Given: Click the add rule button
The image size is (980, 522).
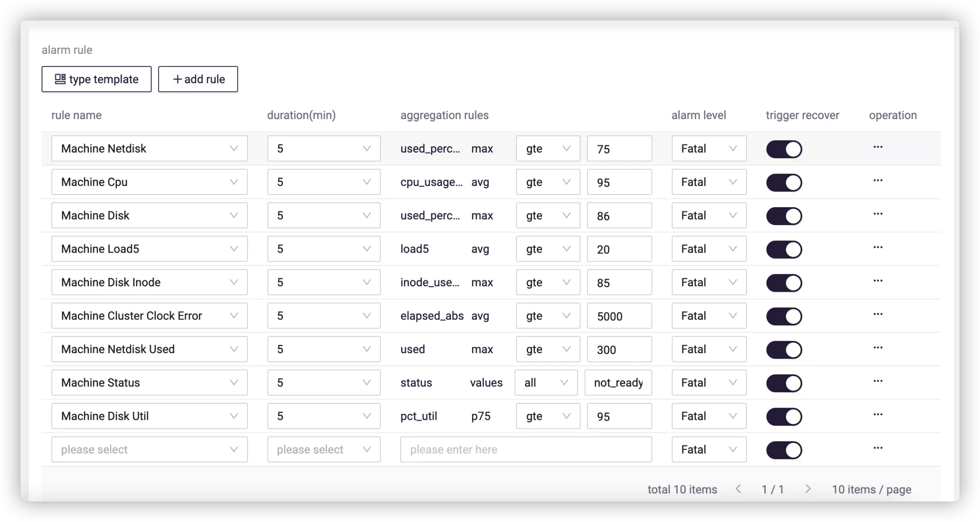Looking at the screenshot, I should pyautogui.click(x=198, y=79).
